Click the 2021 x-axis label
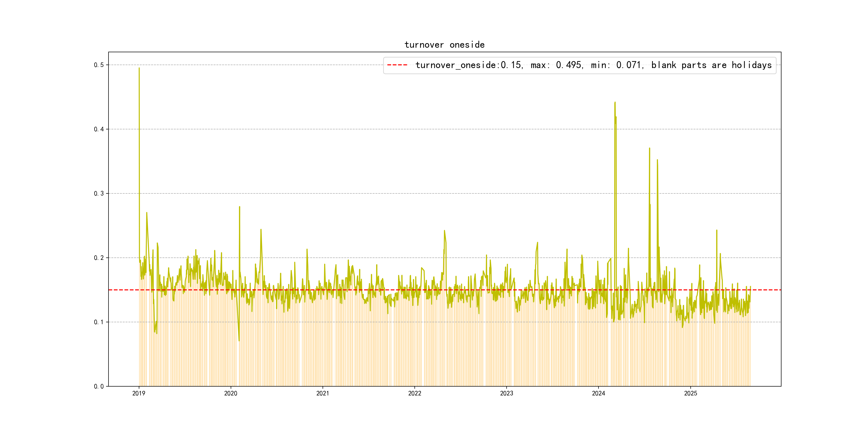Screen dimensions: 868x434 click(323, 393)
